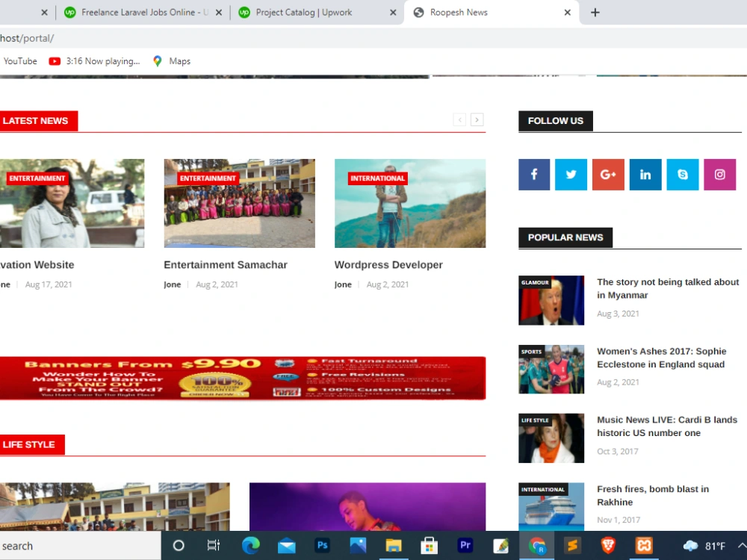747x560 pixels.
Task: Open XAMPP from taskbar
Action: [x=644, y=546]
